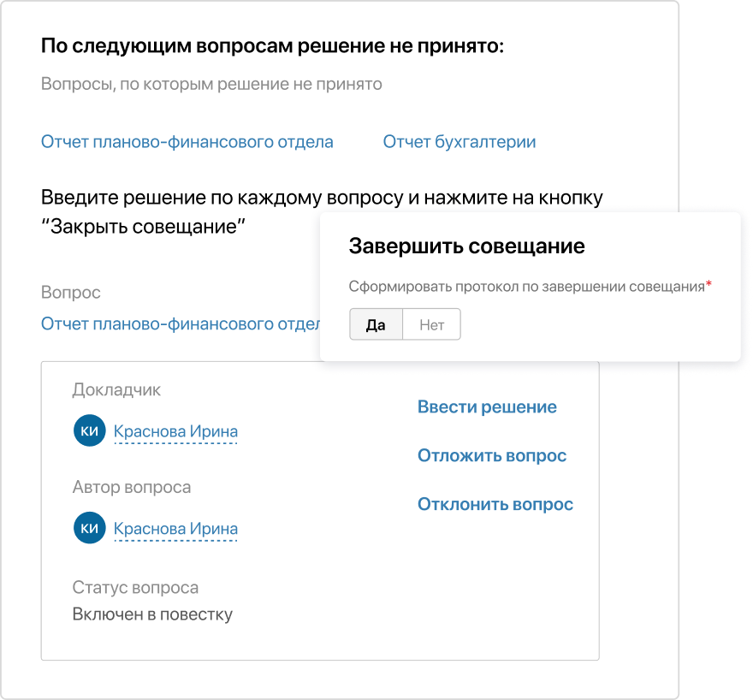Open the Отчет планово-финансового отдела question
753x700 pixels.
(x=186, y=142)
